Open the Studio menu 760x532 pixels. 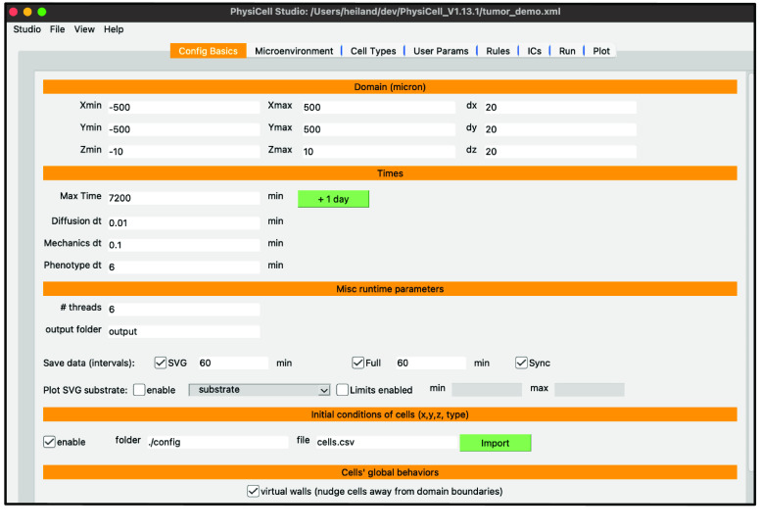[26, 29]
